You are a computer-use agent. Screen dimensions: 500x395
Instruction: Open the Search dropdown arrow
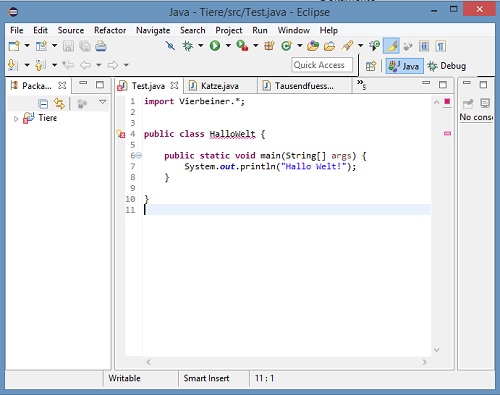click(x=360, y=45)
